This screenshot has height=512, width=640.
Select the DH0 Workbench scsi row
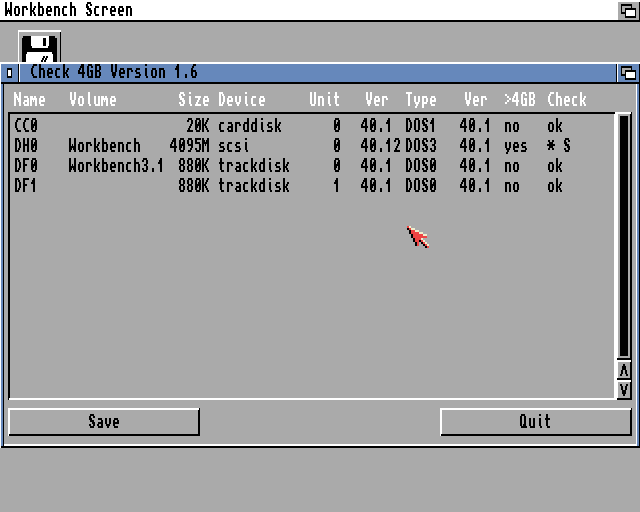(300, 146)
